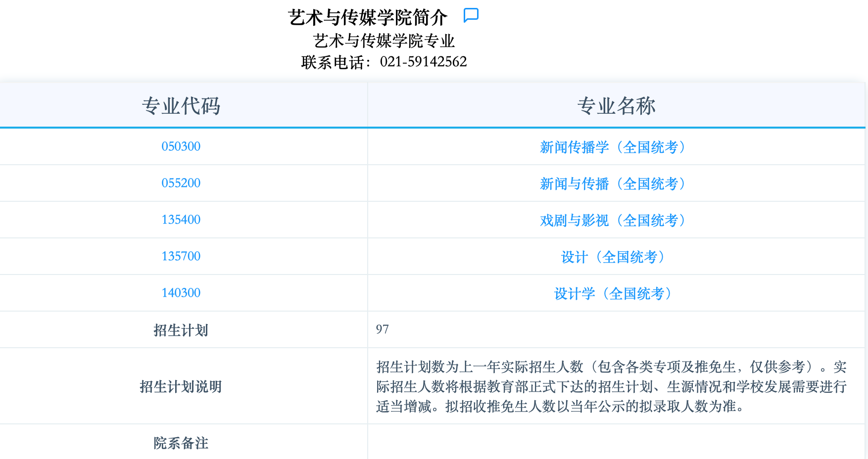Viewport: 868px width, 459px height.
Task: Click the 专业代码 column header
Action: tap(181, 106)
